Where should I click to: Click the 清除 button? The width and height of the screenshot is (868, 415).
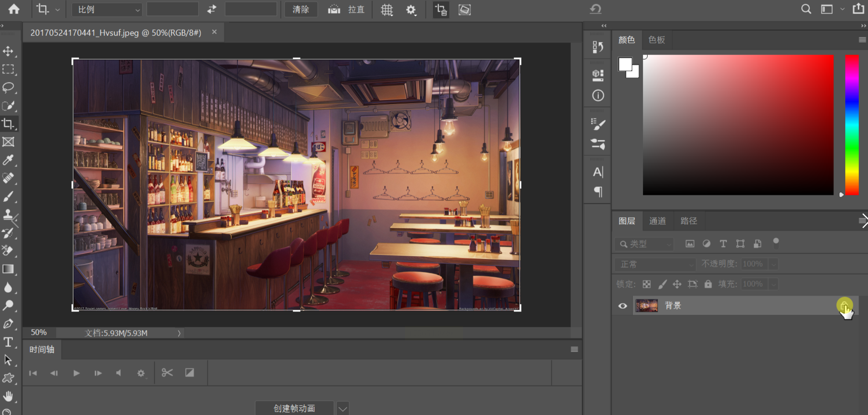pos(300,10)
